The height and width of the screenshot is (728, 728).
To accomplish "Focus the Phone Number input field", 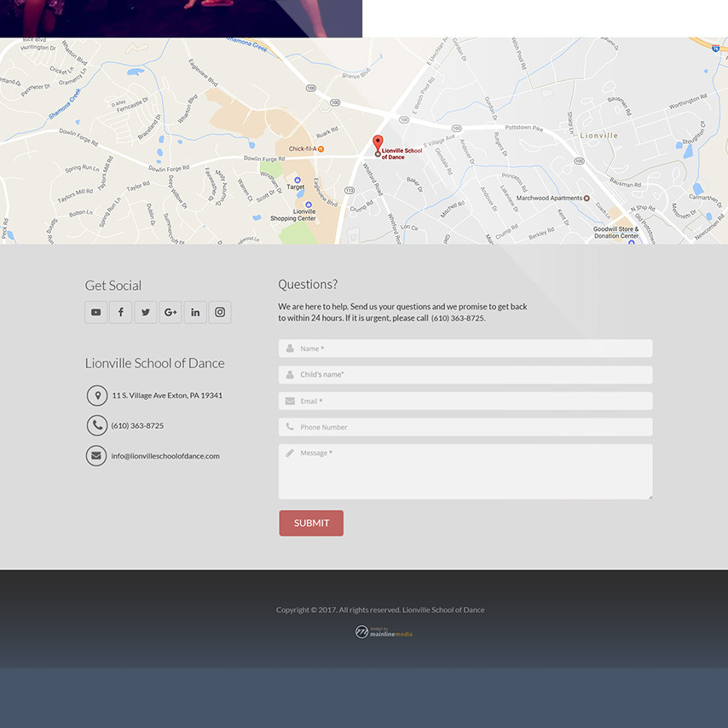I will pyautogui.click(x=465, y=427).
